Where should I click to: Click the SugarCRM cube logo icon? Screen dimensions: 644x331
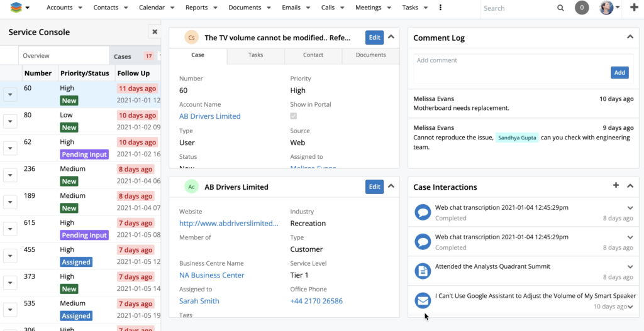16,8
